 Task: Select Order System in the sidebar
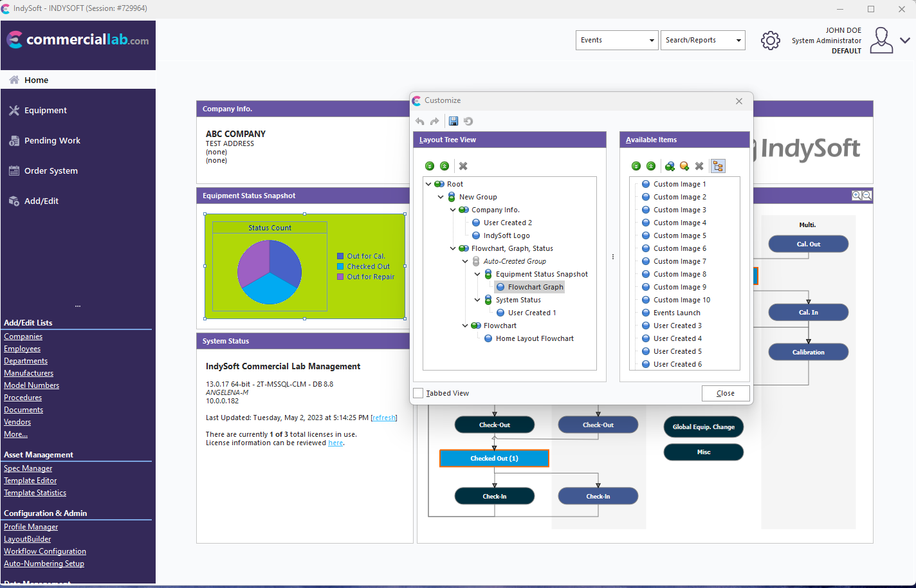51,170
